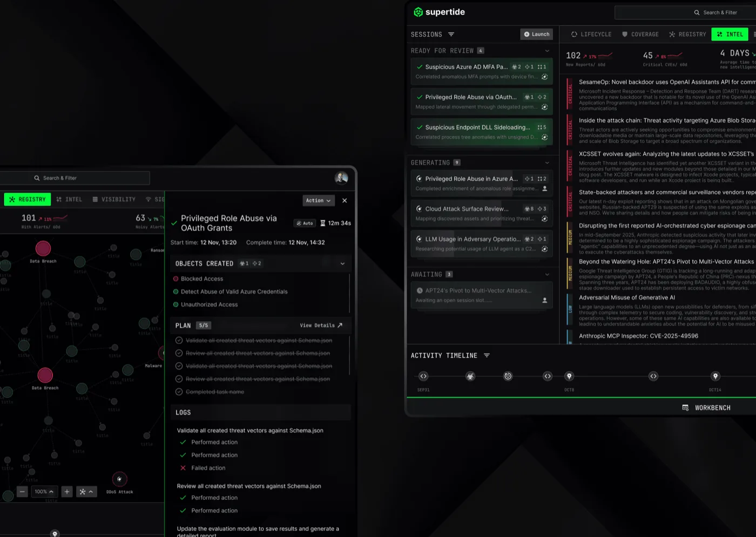The width and height of the screenshot is (756, 537).
Task: Toggle the Auto mode badge in the detail panel
Action: 305,223
